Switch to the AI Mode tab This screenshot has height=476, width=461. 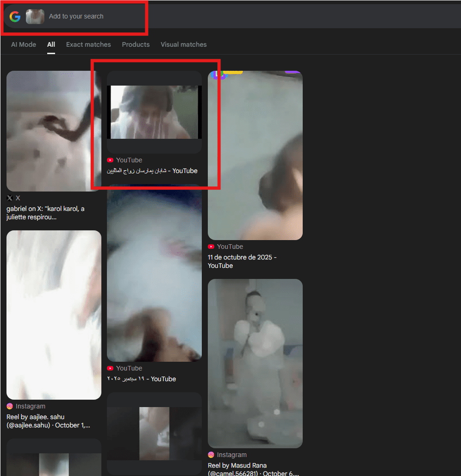pos(24,44)
